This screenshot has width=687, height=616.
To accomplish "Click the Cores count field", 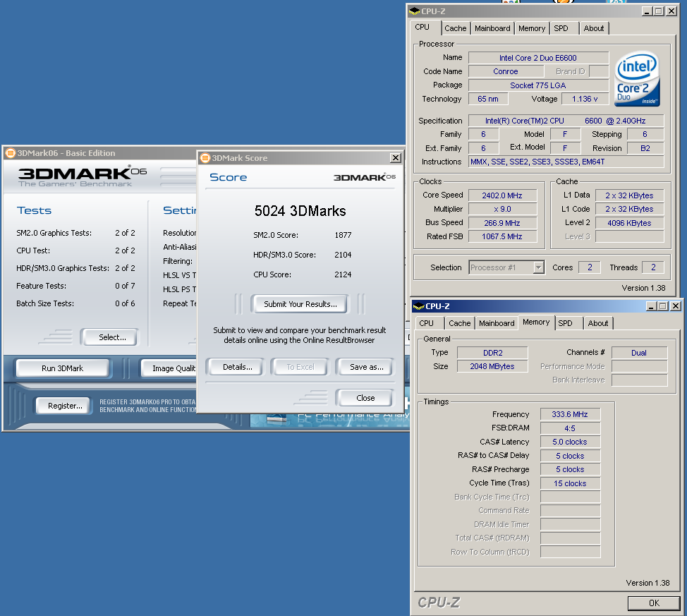I will [590, 267].
